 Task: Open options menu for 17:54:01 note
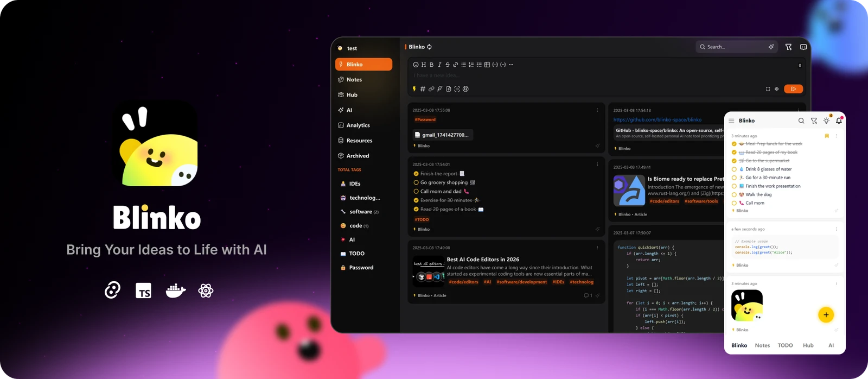click(x=597, y=164)
